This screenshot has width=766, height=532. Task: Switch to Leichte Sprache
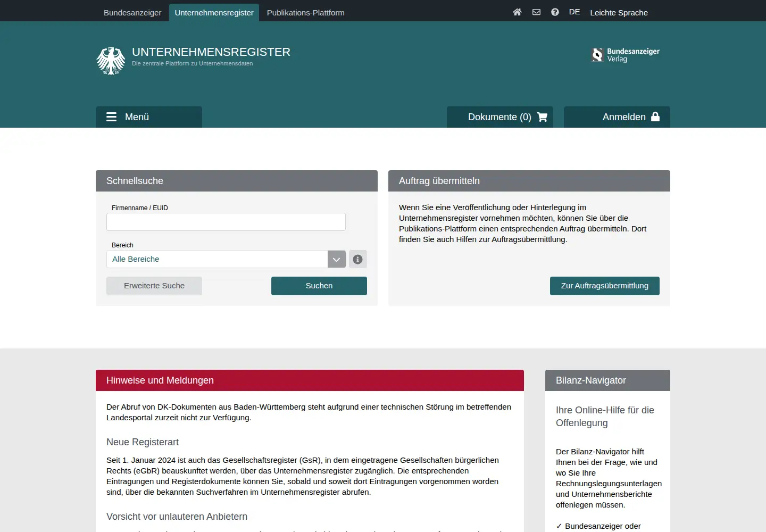pos(619,13)
